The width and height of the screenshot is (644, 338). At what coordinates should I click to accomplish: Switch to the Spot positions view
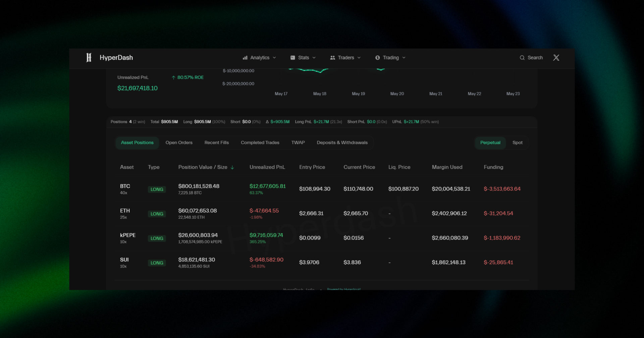point(517,143)
